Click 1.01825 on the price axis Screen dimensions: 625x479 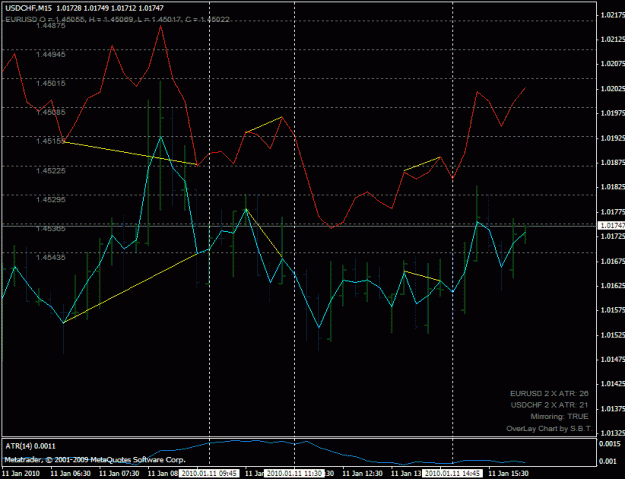[x=613, y=187]
